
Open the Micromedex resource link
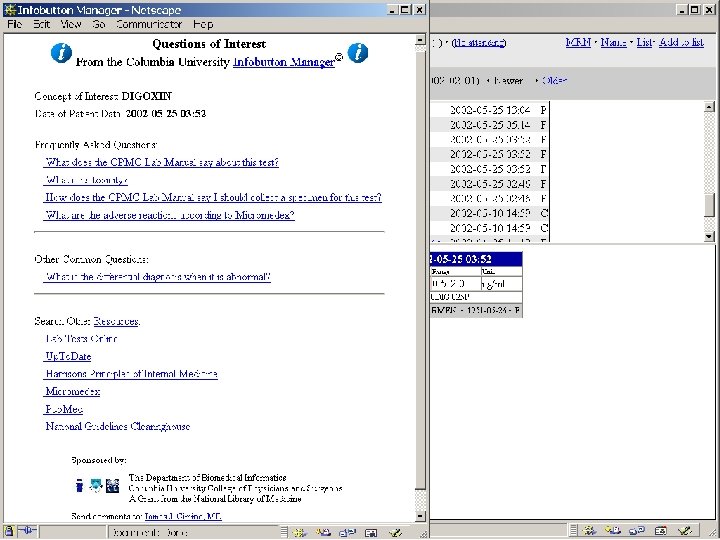pos(73,392)
